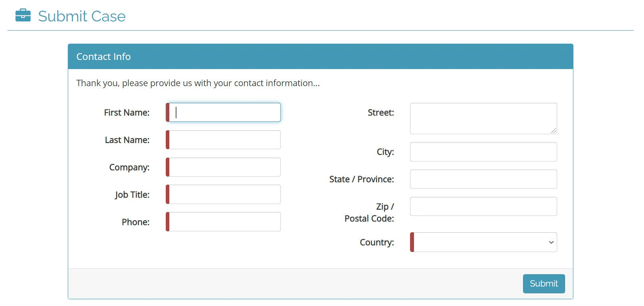Click the briefcase icon beside Submit Case
This screenshot has height=306, width=644.
tap(23, 15)
